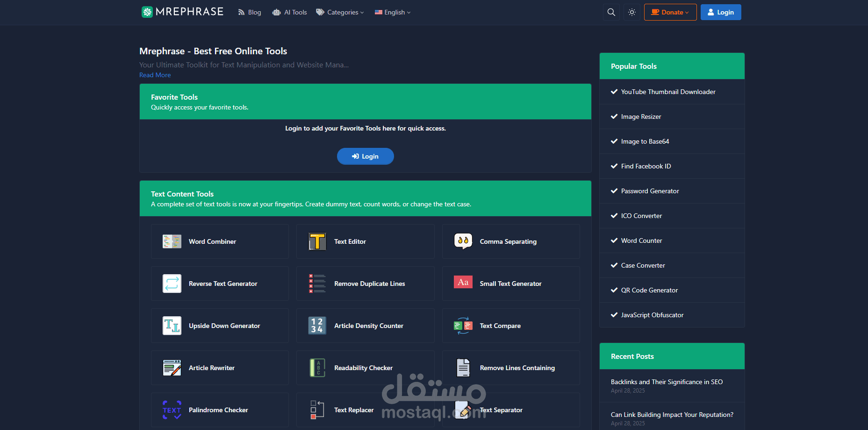The image size is (868, 430).
Task: Select Case Converter in Popular Tools
Action: point(672,265)
